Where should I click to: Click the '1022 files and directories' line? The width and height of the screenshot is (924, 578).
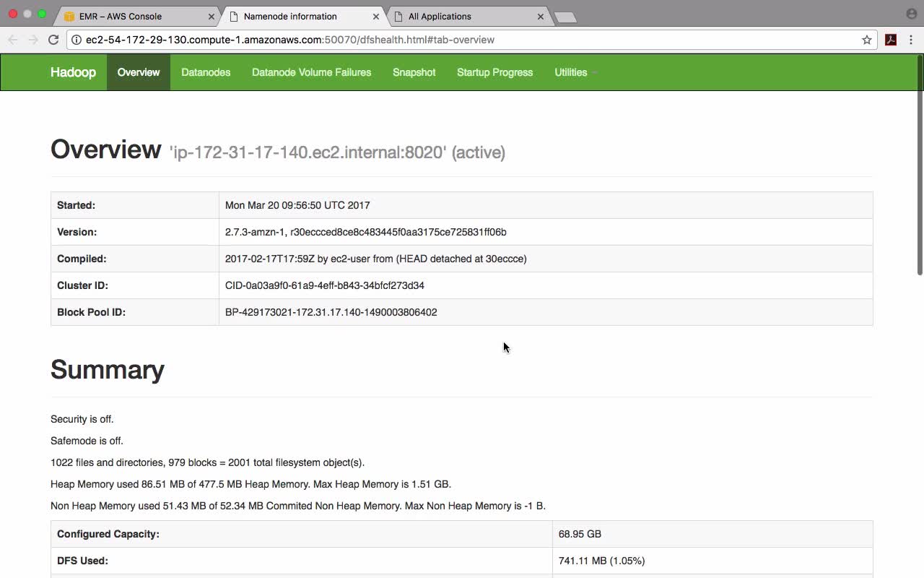click(208, 462)
